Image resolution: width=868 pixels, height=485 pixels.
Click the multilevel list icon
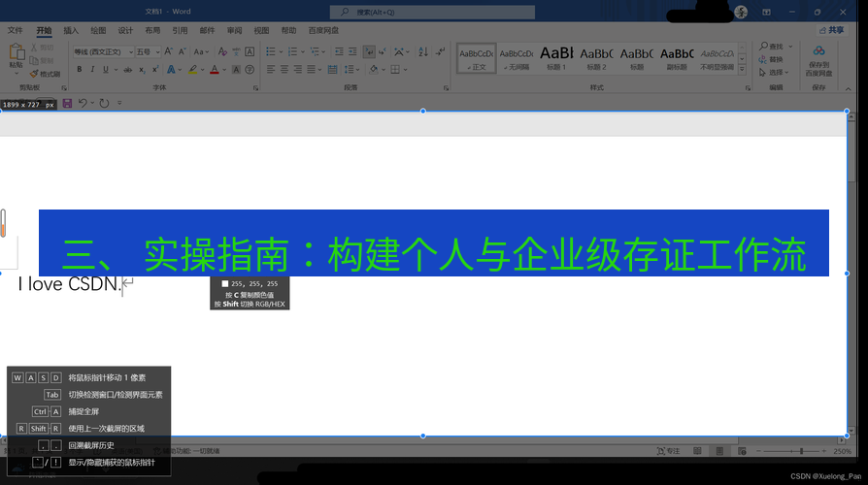[315, 51]
